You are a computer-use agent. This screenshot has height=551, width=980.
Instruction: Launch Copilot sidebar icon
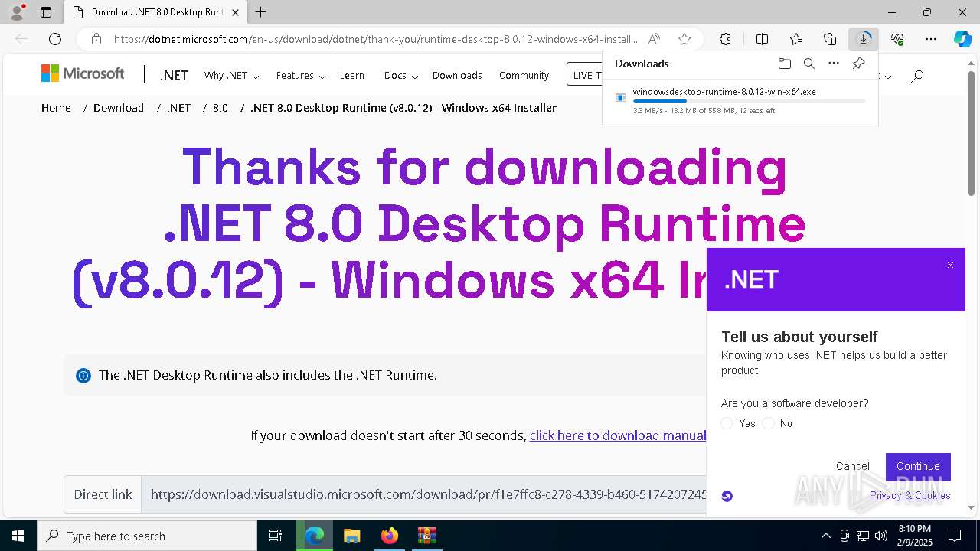[x=962, y=39]
